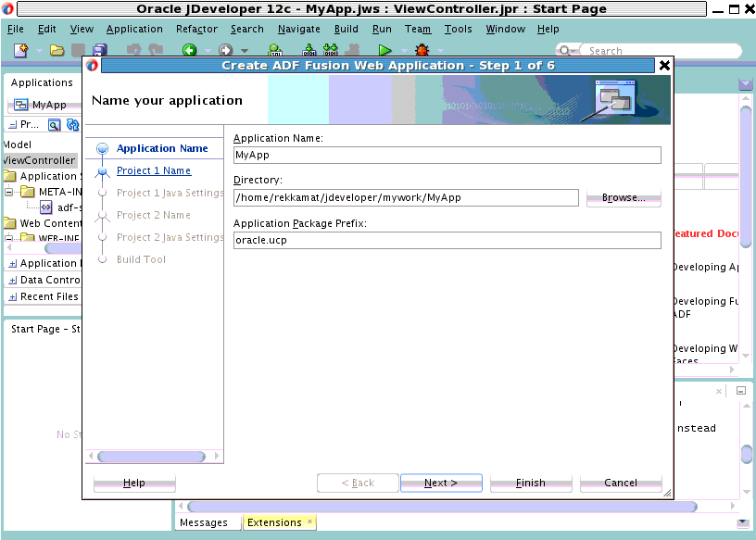Open dropdown arrow next to Debug icon
Image resolution: width=756 pixels, height=540 pixels.
click(440, 51)
